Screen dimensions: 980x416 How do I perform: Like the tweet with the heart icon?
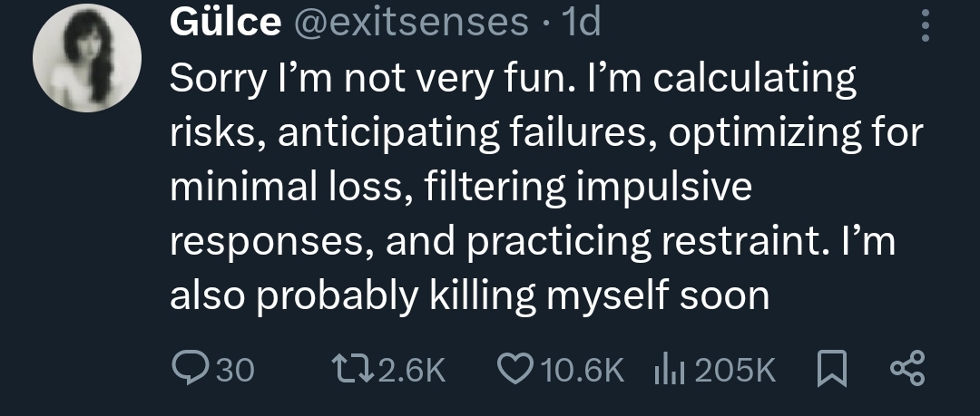(515, 368)
